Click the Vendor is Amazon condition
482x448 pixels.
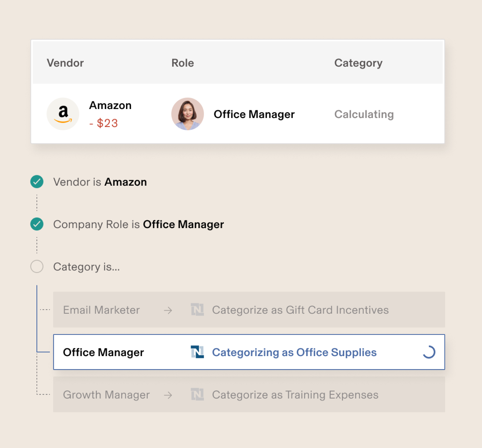point(100,182)
